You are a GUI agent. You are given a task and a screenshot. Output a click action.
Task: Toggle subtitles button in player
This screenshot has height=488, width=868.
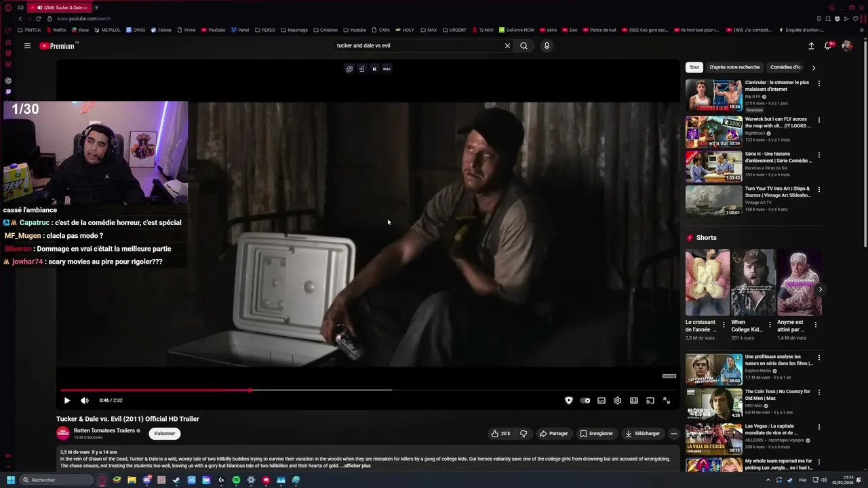coord(601,401)
